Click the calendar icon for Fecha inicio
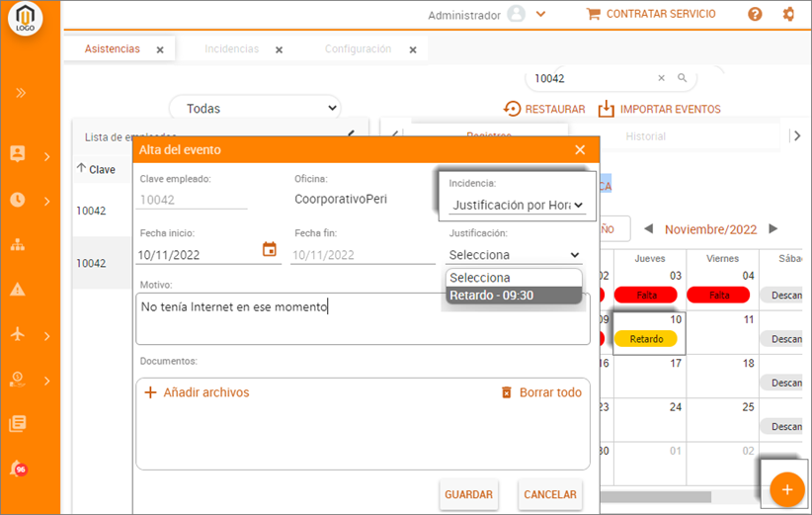The image size is (812, 515). pos(269,250)
